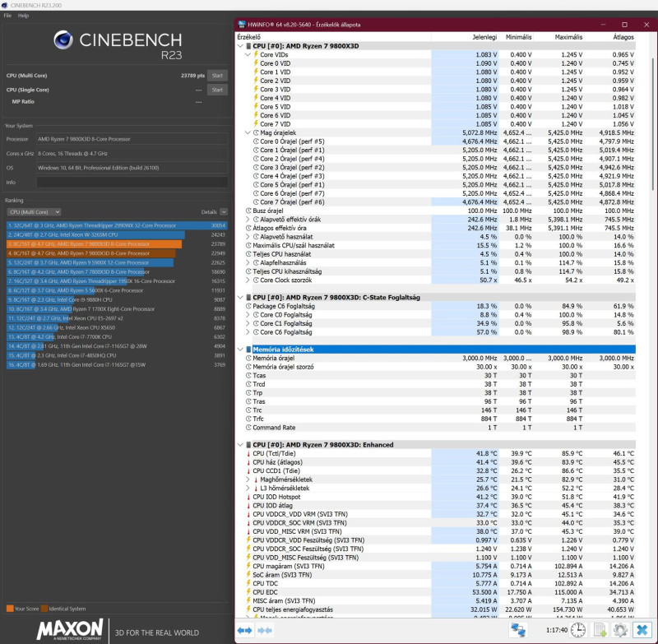The image size is (658, 644).
Task: Click the Info input field in Cinebench
Action: 132,182
